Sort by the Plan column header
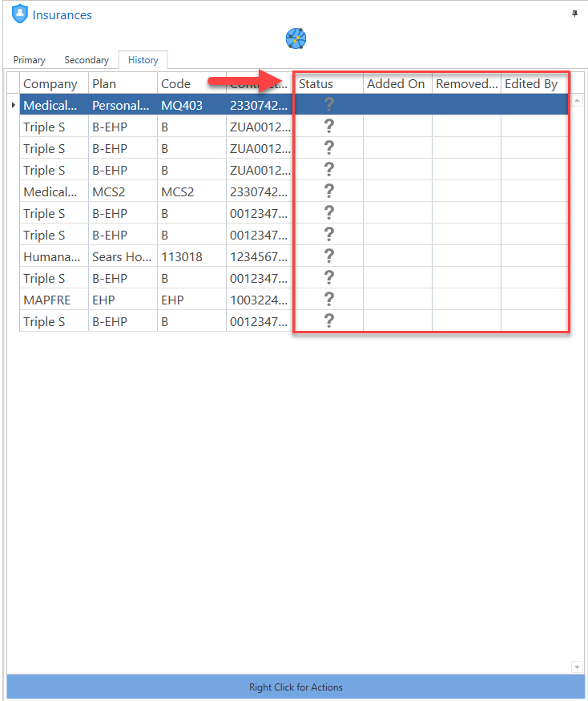The height and width of the screenshot is (701, 588). (x=123, y=83)
